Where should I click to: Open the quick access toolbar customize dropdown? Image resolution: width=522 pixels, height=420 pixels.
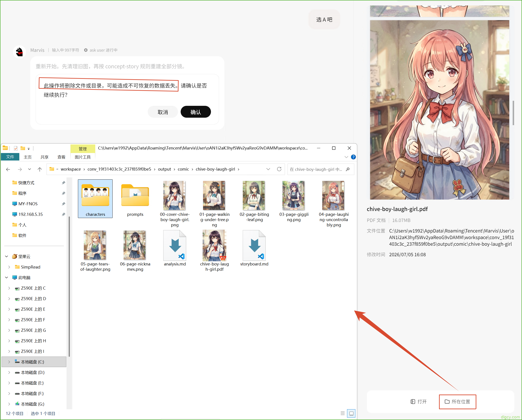click(29, 148)
